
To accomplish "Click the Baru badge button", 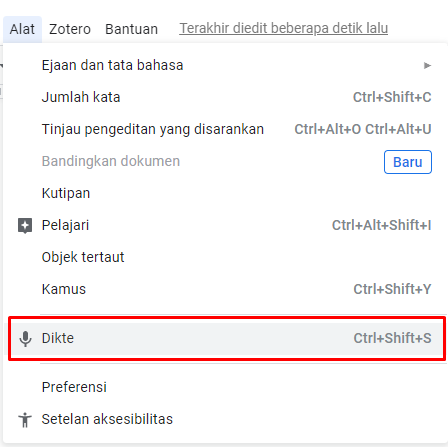I will 408,162.
